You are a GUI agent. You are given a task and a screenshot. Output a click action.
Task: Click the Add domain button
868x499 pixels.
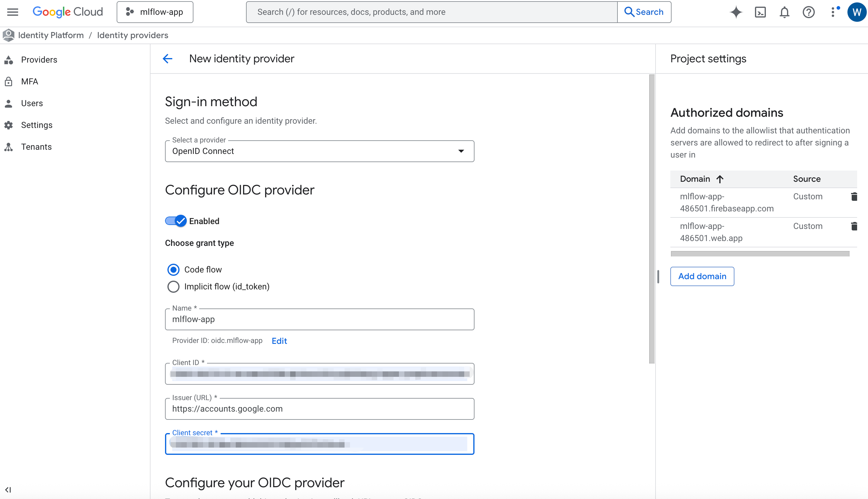pyautogui.click(x=702, y=276)
